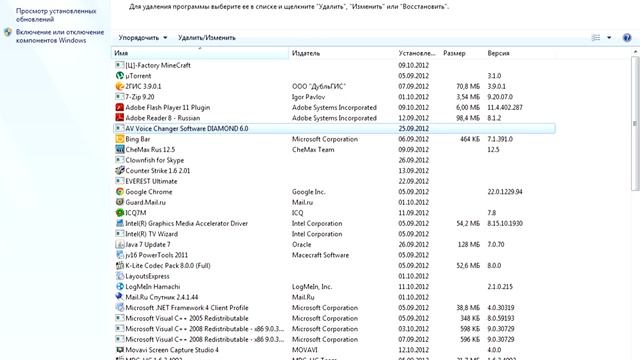Click the MOVAVI publisher cell
The image size is (640, 360).
(304, 350)
